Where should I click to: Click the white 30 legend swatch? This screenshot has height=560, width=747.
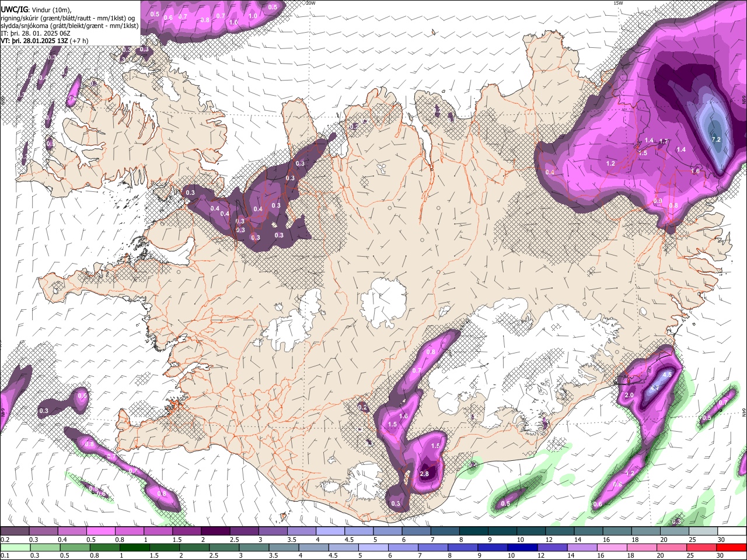731,531
